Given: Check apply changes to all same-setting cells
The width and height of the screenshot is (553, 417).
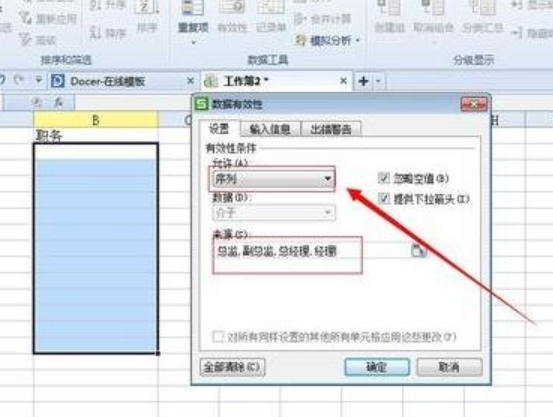Looking at the screenshot, I should pyautogui.click(x=218, y=337).
